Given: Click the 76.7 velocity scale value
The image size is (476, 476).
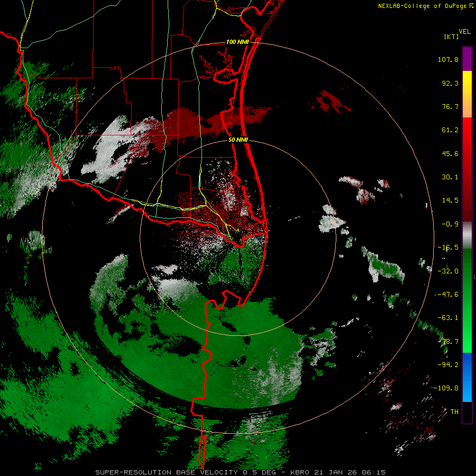Looking at the screenshot, I should 450,106.
